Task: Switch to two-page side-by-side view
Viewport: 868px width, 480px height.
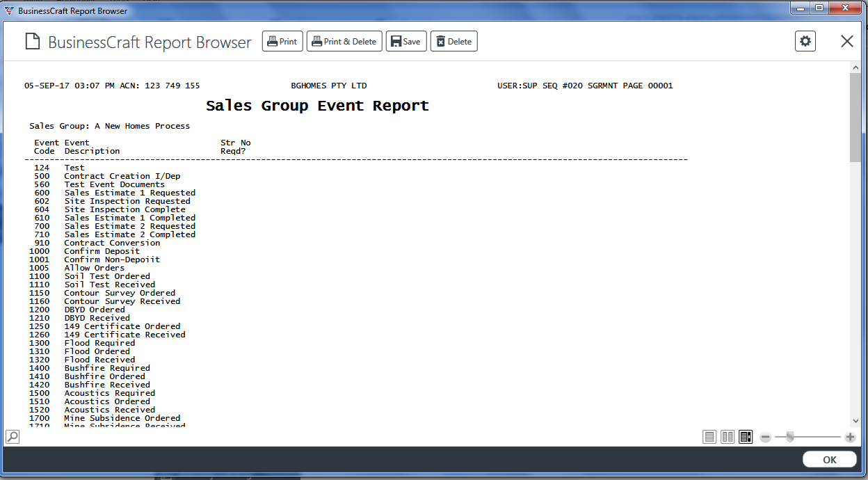Action: click(728, 437)
